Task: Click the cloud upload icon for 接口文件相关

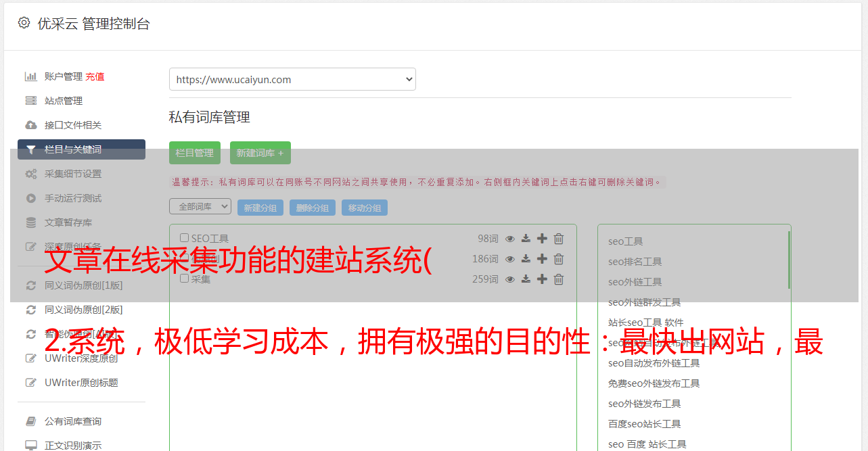Action: click(x=31, y=125)
